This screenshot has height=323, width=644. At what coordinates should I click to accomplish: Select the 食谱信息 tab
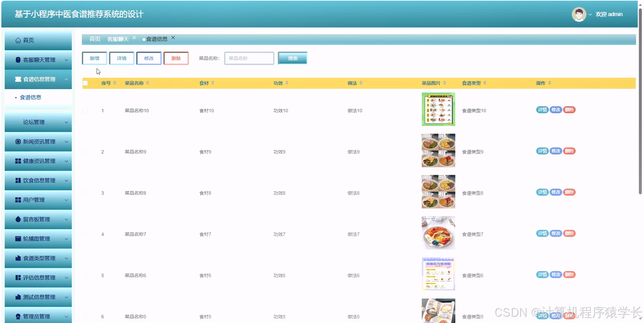pyautogui.click(x=157, y=39)
